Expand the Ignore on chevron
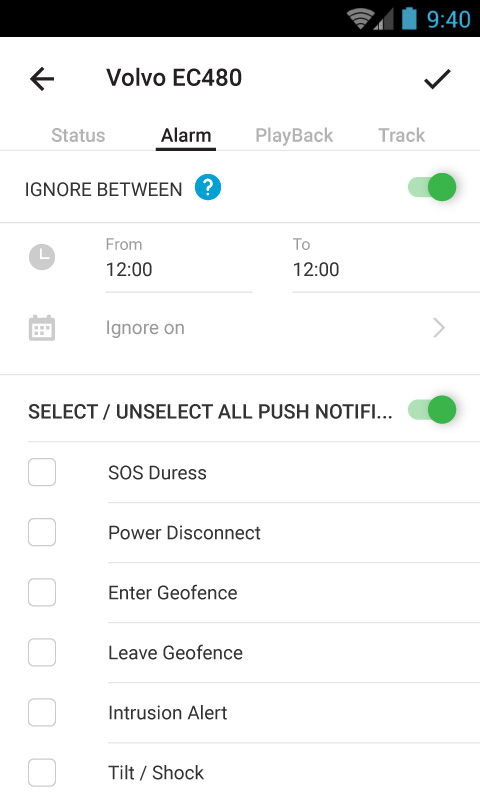Viewport: 480px width, 800px height. point(439,328)
